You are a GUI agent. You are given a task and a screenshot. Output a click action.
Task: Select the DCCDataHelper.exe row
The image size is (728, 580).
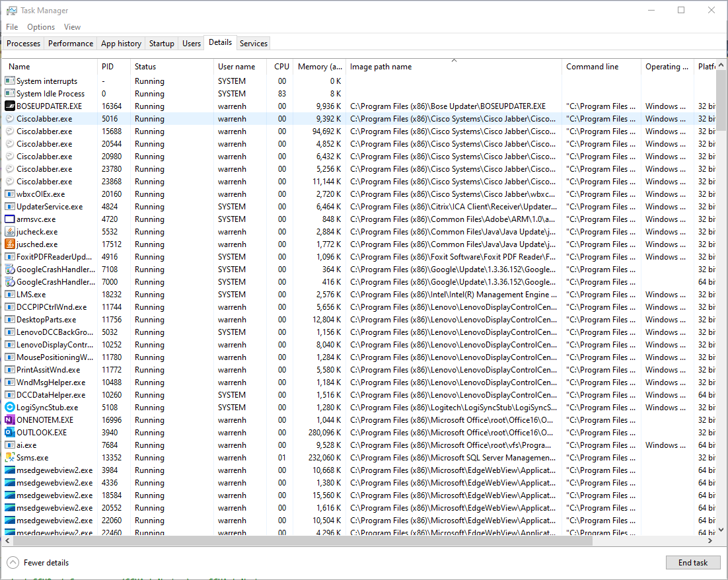coord(360,395)
